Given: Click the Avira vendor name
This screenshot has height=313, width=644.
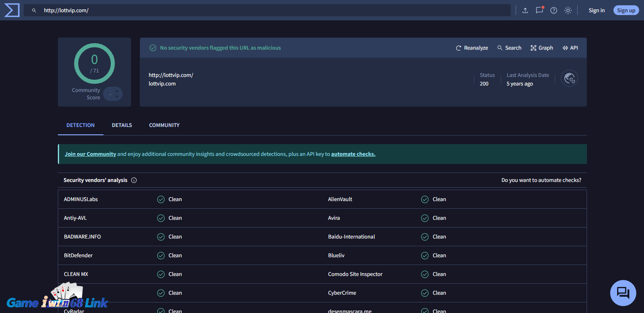Looking at the screenshot, I should (x=334, y=218).
